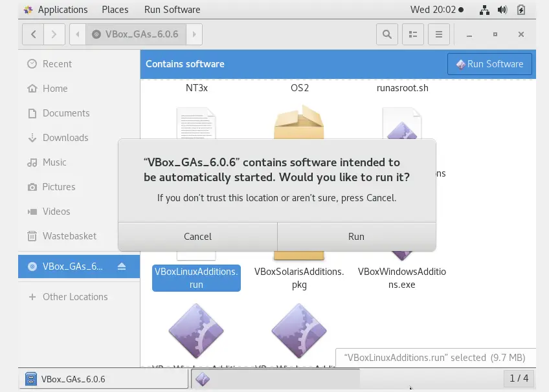
Task: Select VBoxLinuxAdditions.run file label
Action: (x=196, y=278)
